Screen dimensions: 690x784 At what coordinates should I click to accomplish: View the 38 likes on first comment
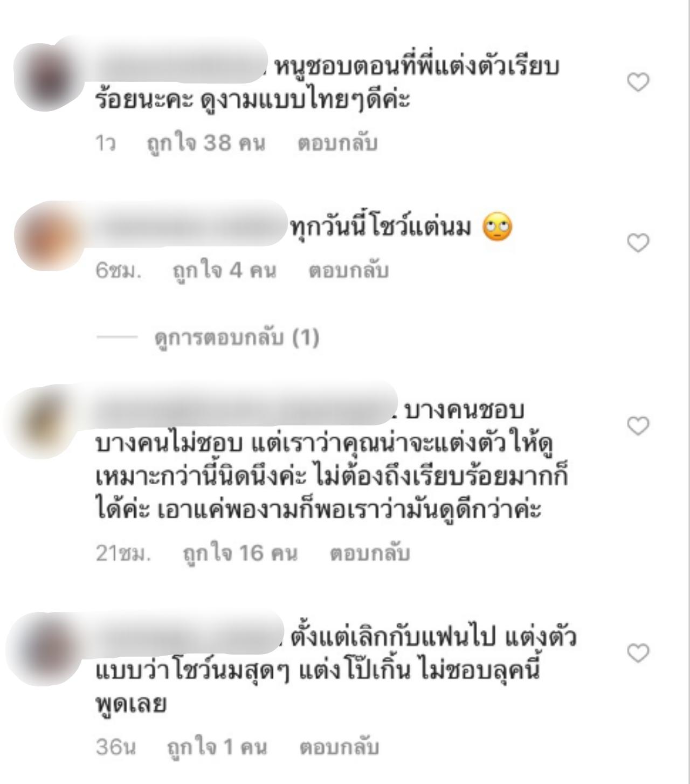coord(206,143)
